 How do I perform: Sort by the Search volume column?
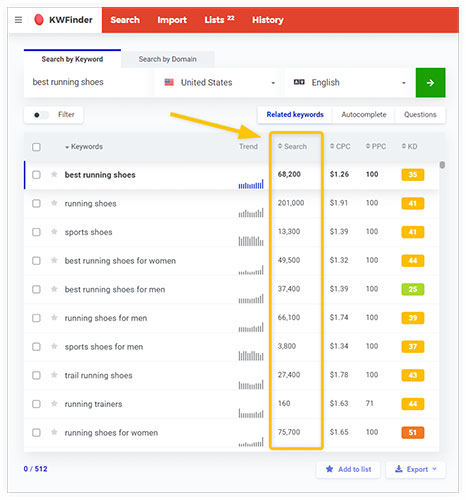click(292, 146)
